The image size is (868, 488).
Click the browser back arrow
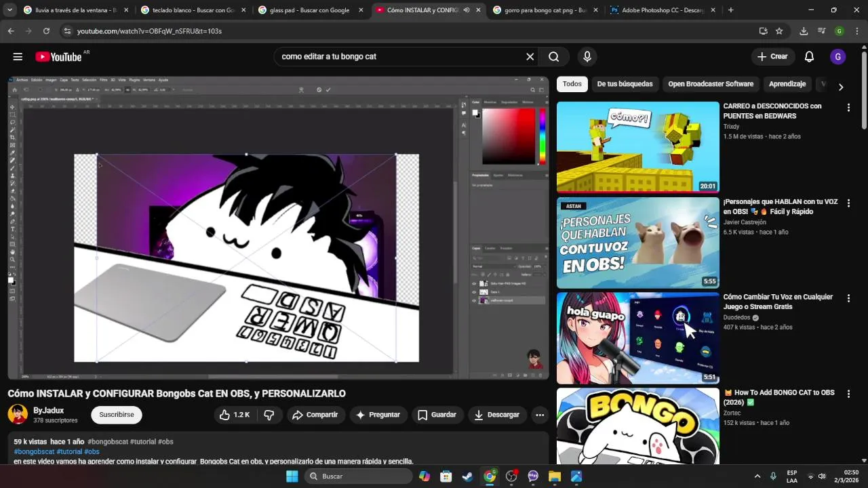coord(10,31)
